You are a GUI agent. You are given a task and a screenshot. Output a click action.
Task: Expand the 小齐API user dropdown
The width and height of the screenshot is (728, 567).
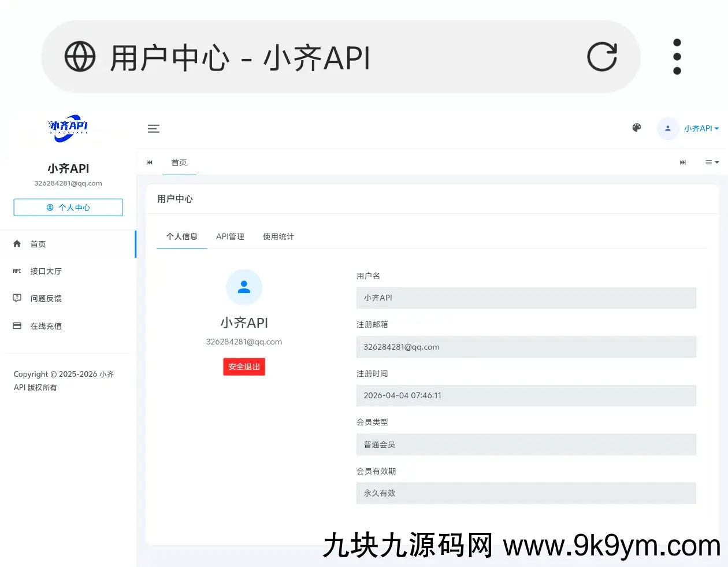701,128
